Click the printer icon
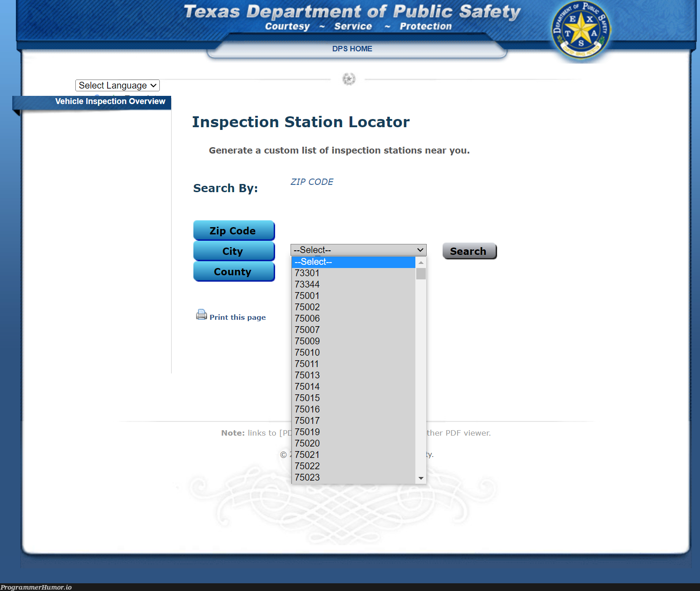The image size is (700, 591). (x=201, y=314)
